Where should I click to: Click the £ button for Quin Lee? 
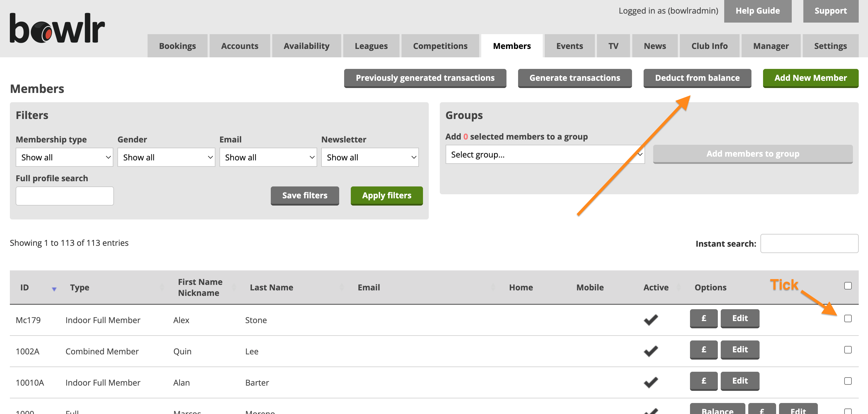(x=704, y=349)
